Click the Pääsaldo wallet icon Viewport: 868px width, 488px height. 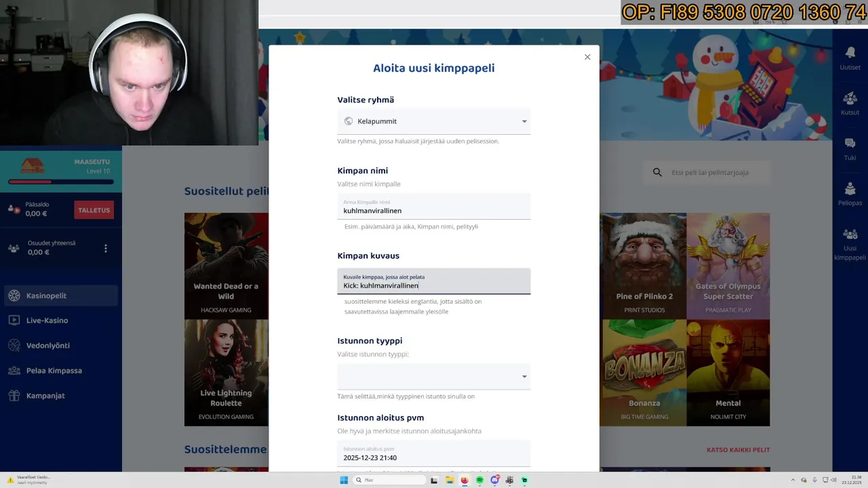tap(14, 209)
